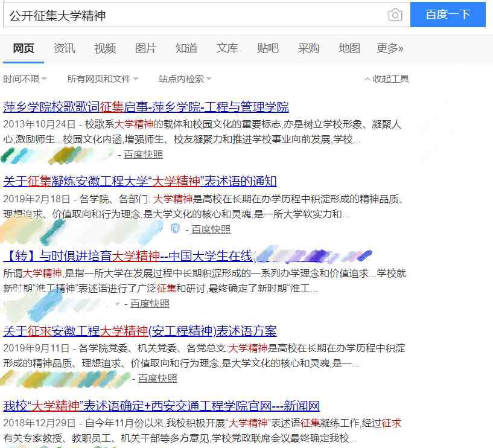Open result 【转】与时俱进培育大学精神
Screen dimensions: 493x448
point(128,256)
